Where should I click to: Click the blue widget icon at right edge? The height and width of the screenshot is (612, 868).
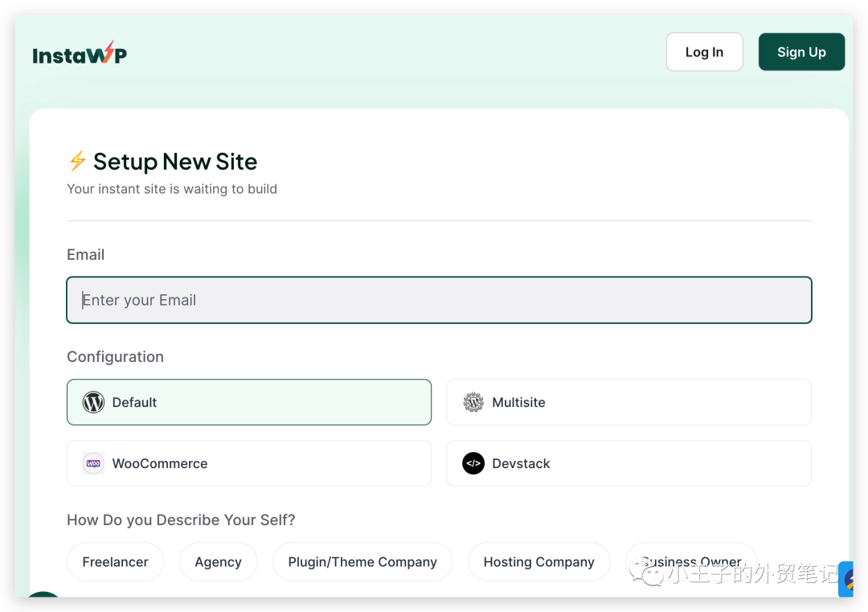(x=846, y=579)
